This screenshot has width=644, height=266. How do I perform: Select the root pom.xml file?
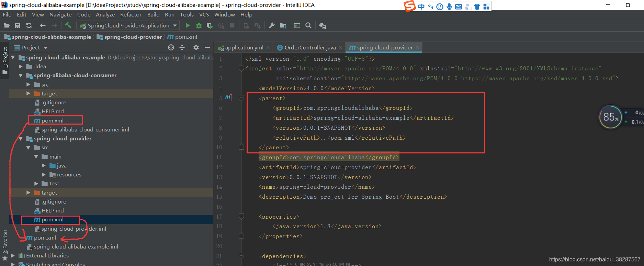45,238
